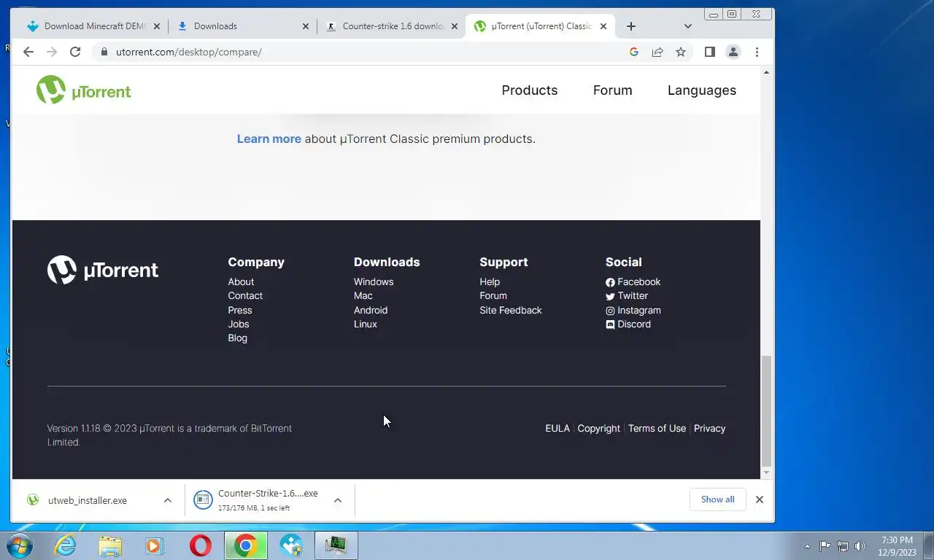The height and width of the screenshot is (560, 934).
Task: Open the Site Feedback link
Action: pyautogui.click(x=511, y=310)
